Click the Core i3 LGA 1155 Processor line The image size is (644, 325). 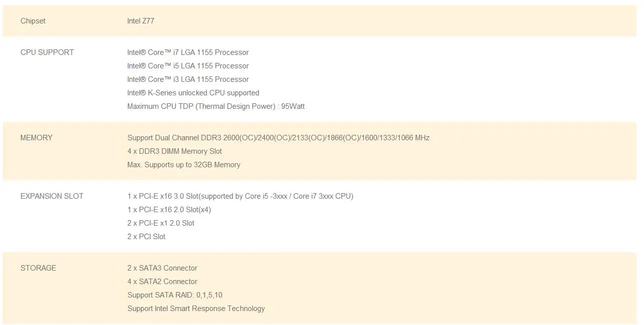188,79
